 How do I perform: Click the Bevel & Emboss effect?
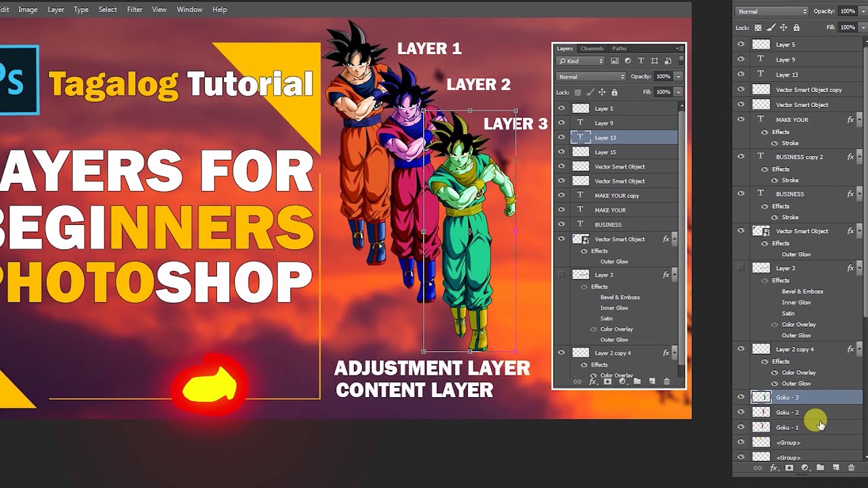coord(802,291)
